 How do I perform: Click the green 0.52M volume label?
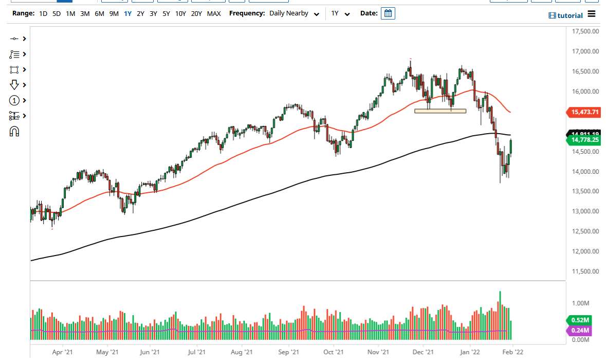pyautogui.click(x=580, y=320)
